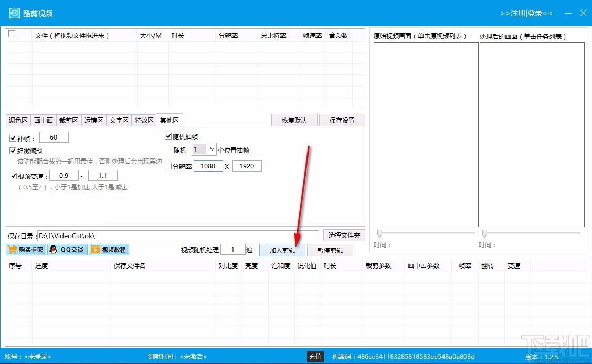Click the 裁剪参数 column header
Image resolution: width=592 pixels, height=364 pixels.
click(384, 265)
